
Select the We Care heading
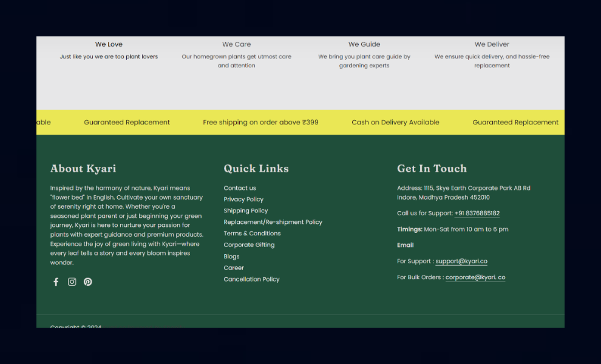(x=237, y=44)
